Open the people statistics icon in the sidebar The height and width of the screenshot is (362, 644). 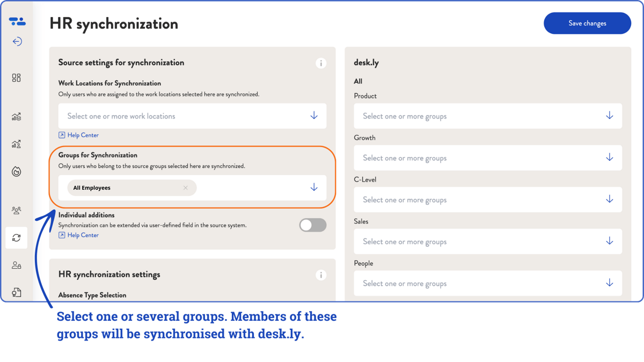[x=16, y=144]
